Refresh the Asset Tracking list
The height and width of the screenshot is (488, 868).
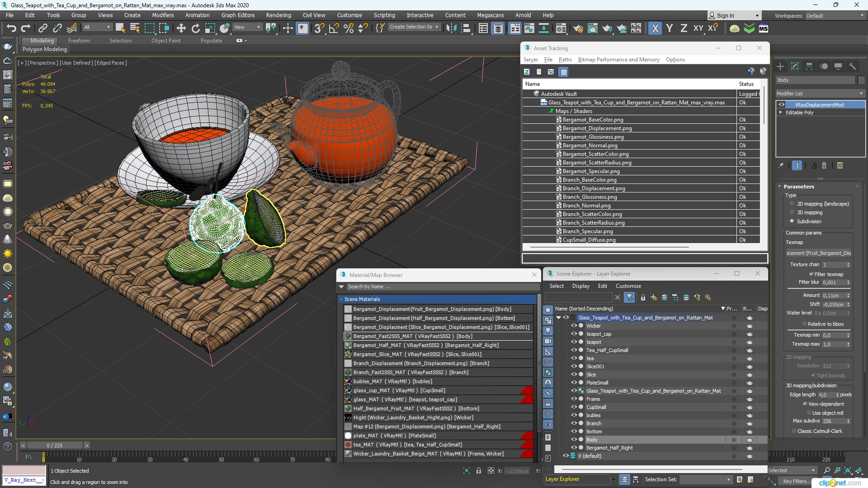tap(527, 72)
